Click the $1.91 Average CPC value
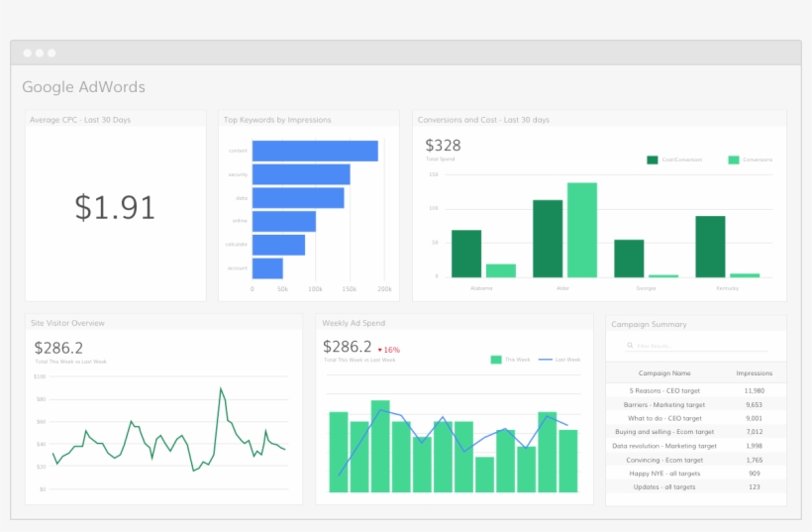 tap(115, 207)
